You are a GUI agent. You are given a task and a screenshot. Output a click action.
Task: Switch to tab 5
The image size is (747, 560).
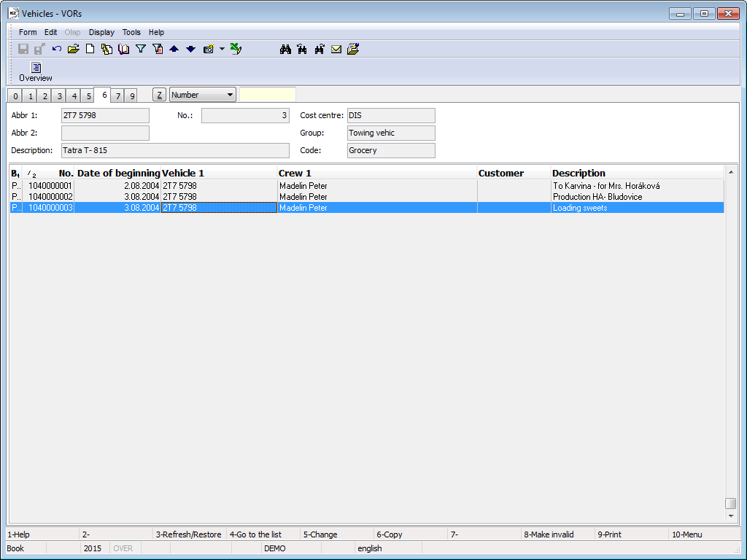(x=88, y=96)
